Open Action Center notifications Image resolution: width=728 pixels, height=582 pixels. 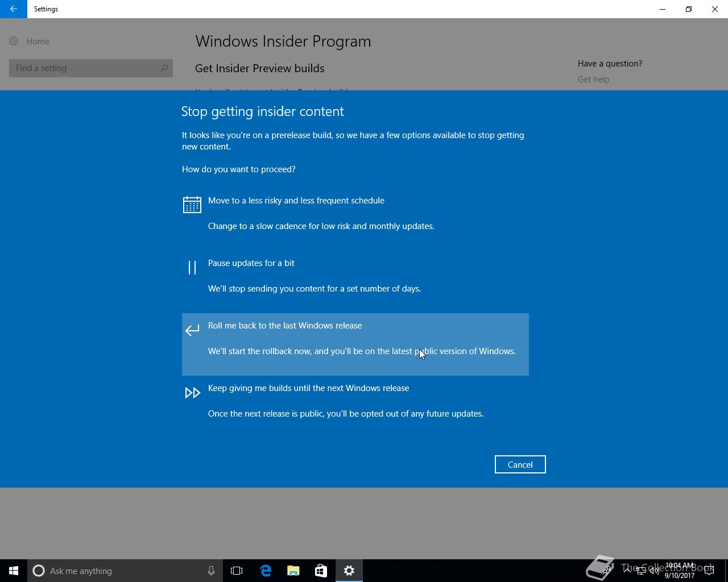[709, 571]
